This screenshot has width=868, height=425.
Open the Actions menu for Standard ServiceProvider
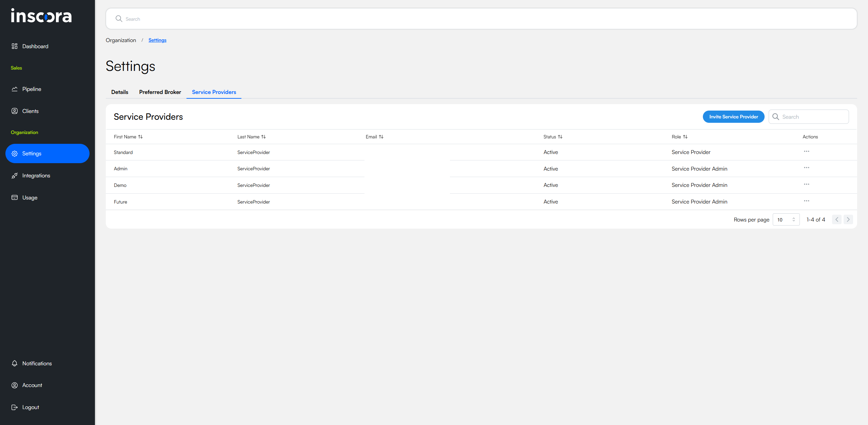click(x=806, y=152)
